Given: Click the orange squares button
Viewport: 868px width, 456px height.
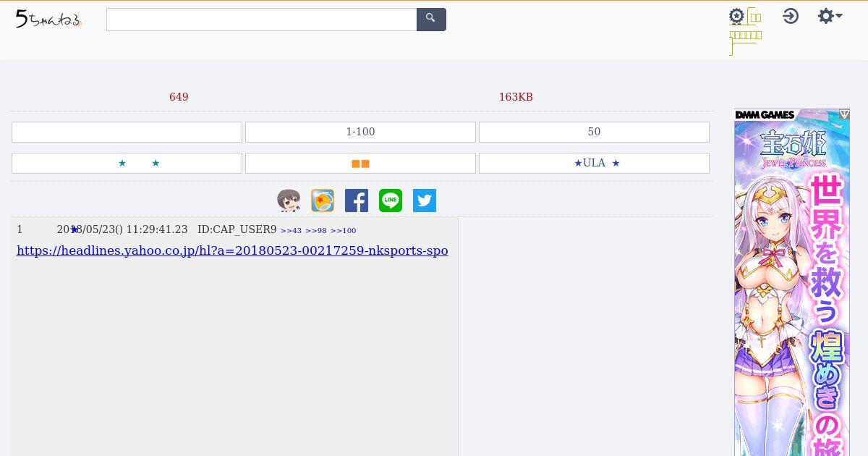Looking at the screenshot, I should [x=360, y=163].
